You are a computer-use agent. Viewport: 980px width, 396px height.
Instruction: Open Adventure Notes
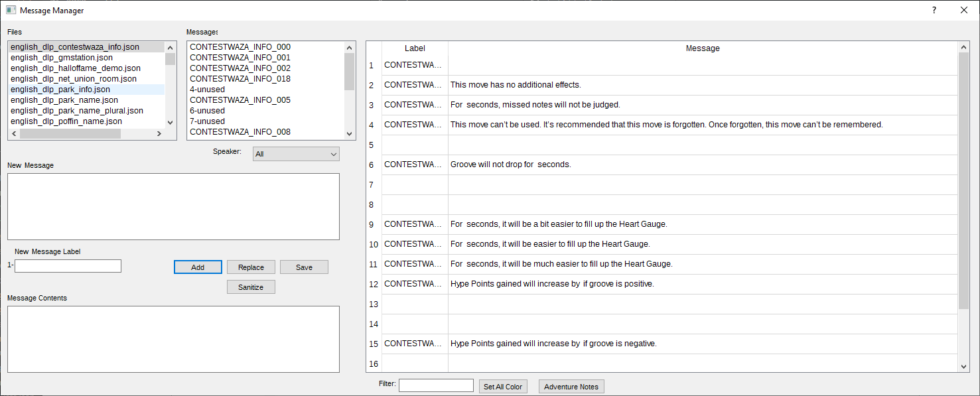[x=571, y=387]
